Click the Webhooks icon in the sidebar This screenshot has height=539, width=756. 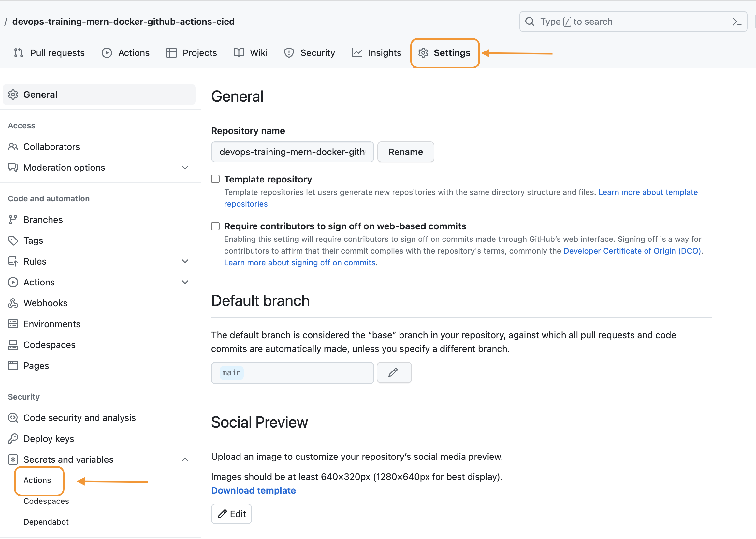(x=13, y=303)
